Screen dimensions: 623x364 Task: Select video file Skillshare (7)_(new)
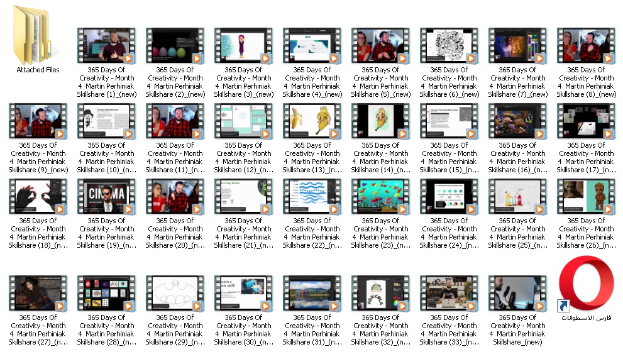pos(518,46)
